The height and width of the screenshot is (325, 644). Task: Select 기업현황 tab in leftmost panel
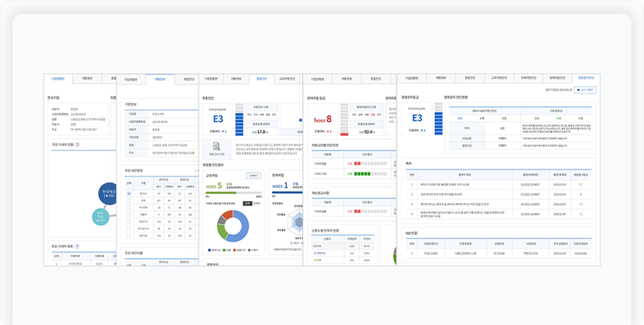pyautogui.click(x=58, y=79)
